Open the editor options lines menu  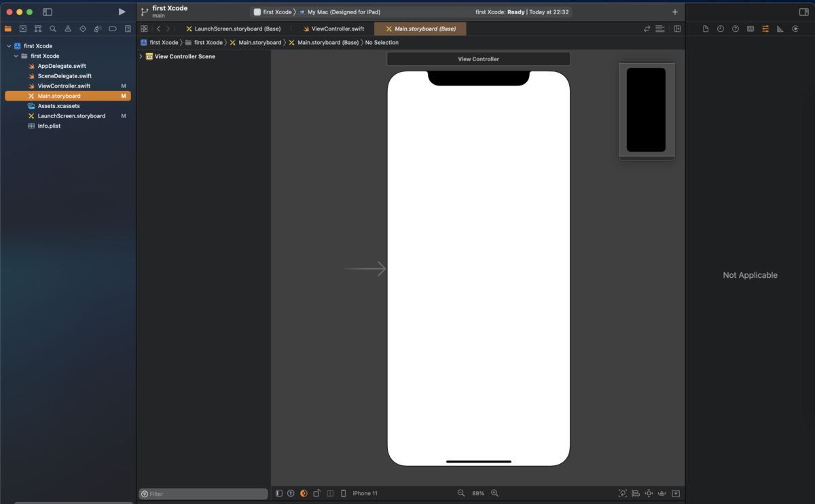(x=660, y=29)
